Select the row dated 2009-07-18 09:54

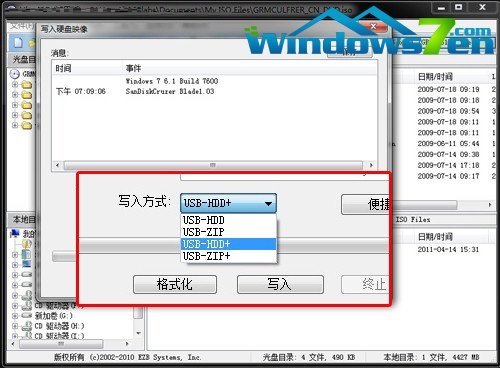448,111
